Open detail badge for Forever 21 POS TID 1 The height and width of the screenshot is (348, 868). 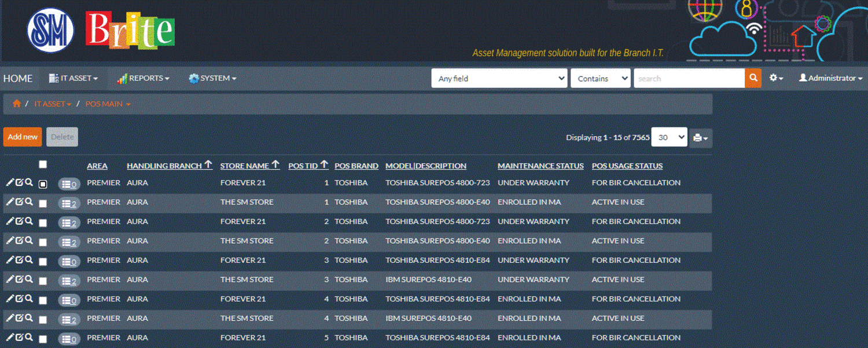click(x=69, y=184)
